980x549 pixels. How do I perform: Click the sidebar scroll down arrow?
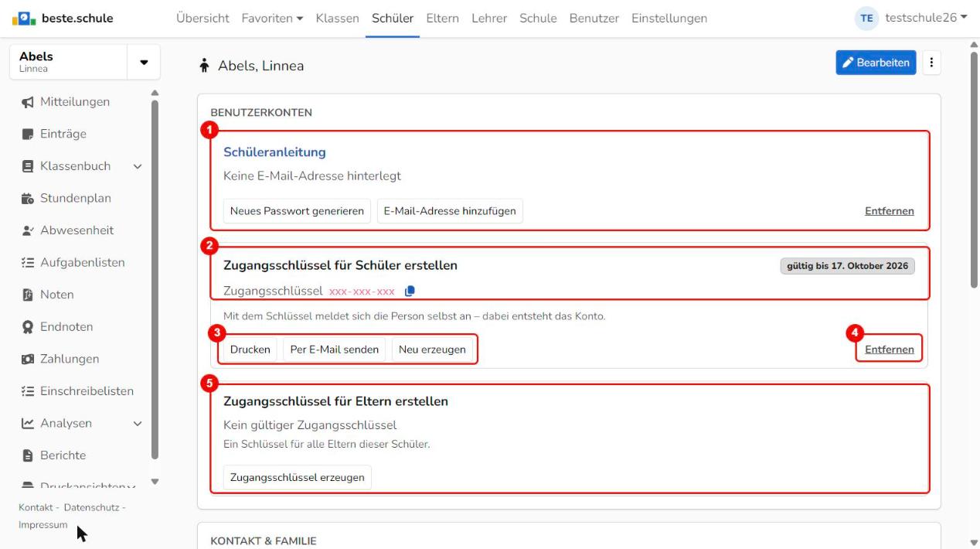pyautogui.click(x=155, y=481)
